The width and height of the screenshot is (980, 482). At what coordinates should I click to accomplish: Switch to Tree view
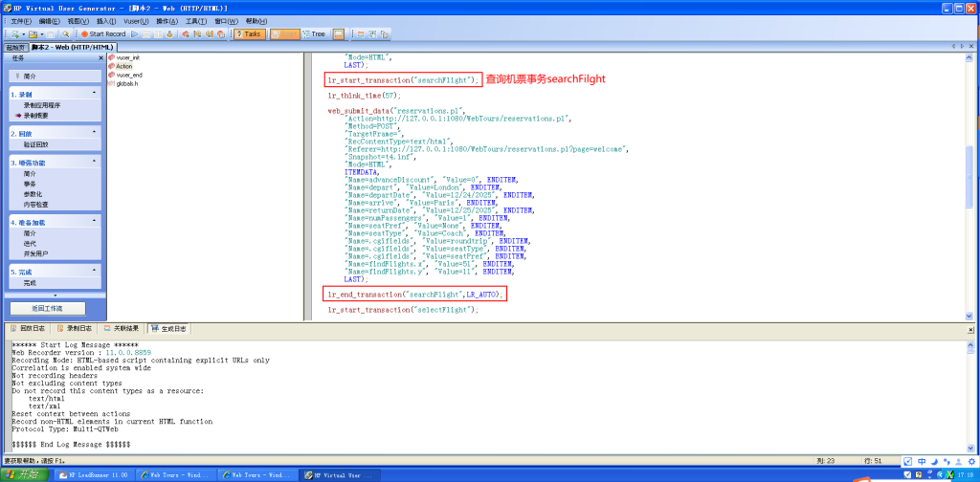[313, 33]
